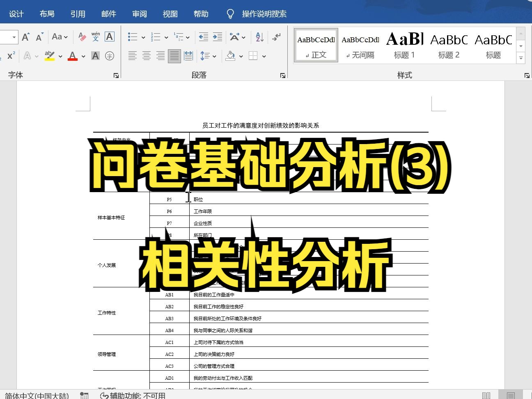Switch to Print Layout view in status bar

(x=511, y=395)
